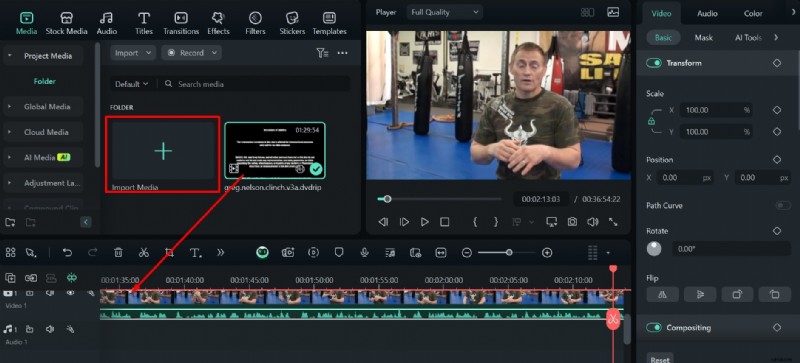Screen dimensions: 800x363
Task: Open the Transitions tab
Action: [181, 23]
